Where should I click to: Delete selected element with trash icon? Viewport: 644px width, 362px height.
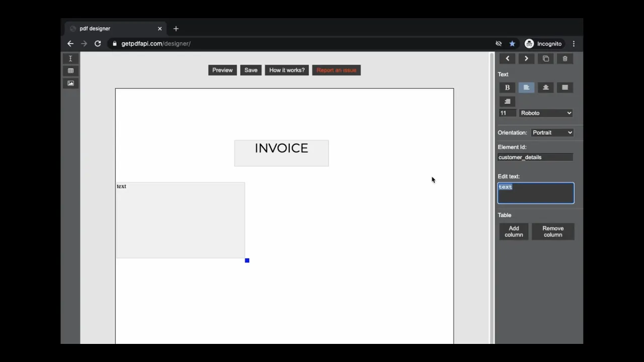565,59
